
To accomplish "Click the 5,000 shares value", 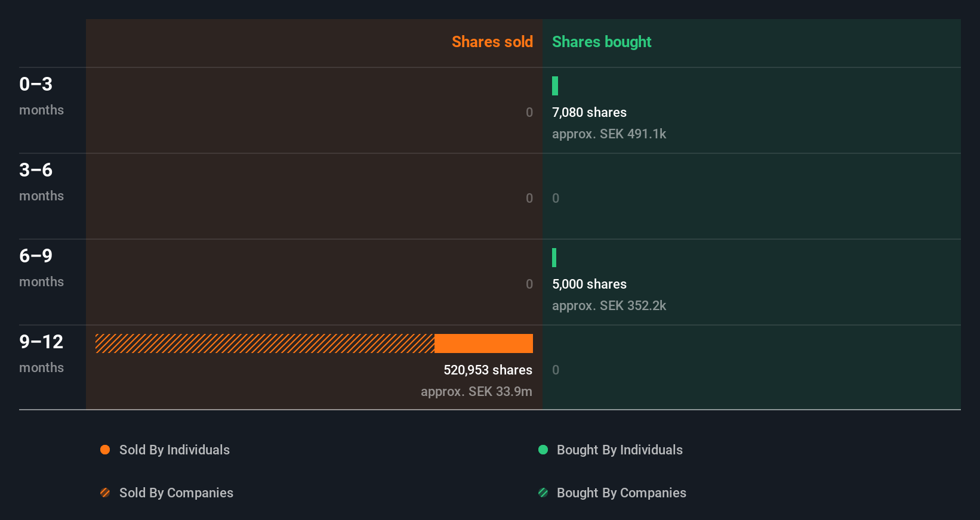I will tap(589, 284).
